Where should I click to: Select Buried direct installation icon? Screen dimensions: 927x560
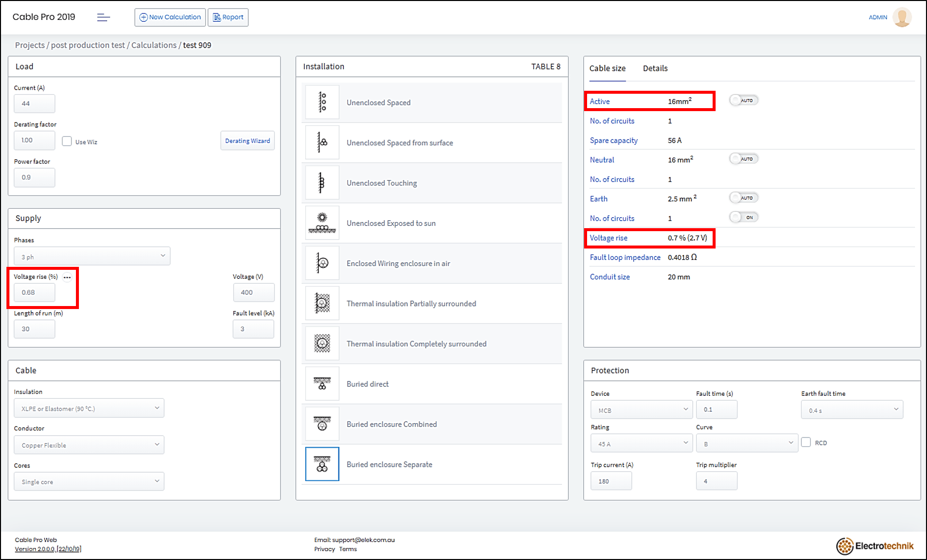(x=322, y=383)
